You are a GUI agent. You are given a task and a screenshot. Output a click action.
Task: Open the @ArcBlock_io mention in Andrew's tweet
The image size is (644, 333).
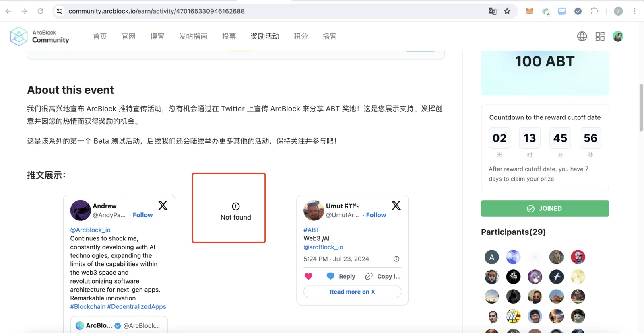coord(90,230)
